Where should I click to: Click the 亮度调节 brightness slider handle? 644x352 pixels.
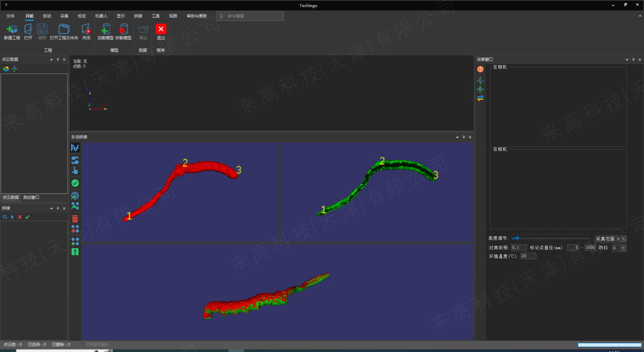(517, 238)
